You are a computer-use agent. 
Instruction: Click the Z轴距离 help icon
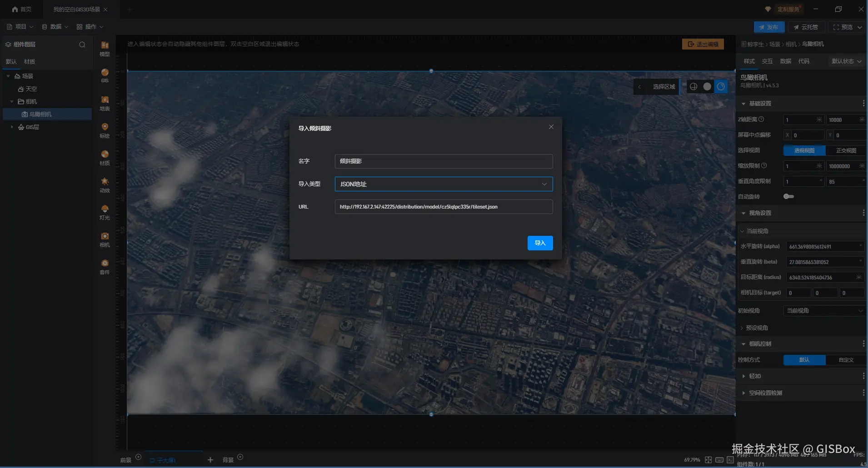click(x=762, y=119)
